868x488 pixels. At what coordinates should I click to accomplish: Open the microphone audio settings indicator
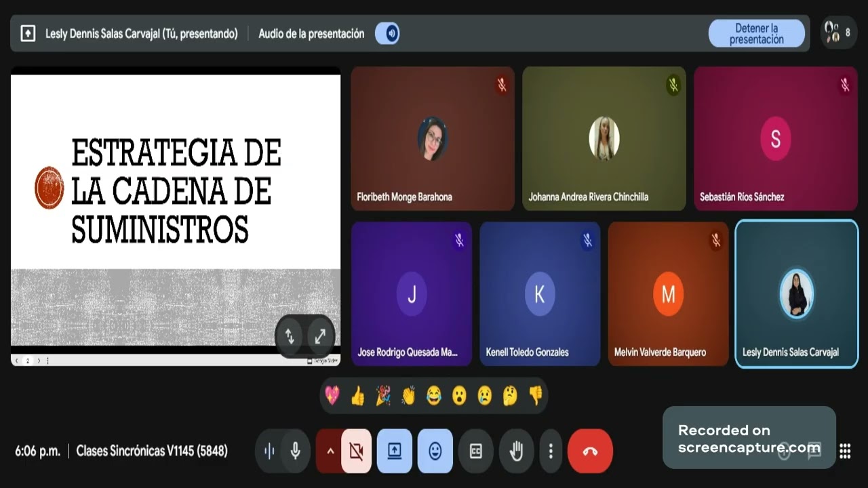tap(269, 451)
